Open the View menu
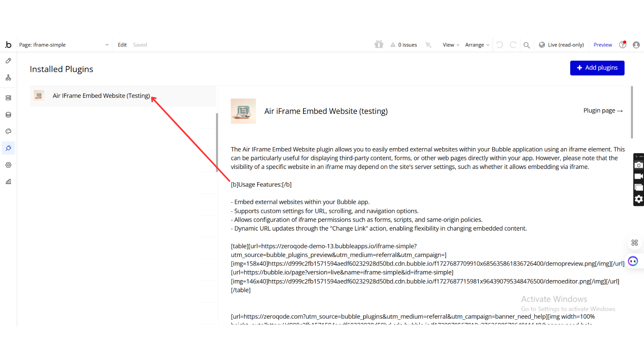The width and height of the screenshot is (644, 363). (451, 45)
